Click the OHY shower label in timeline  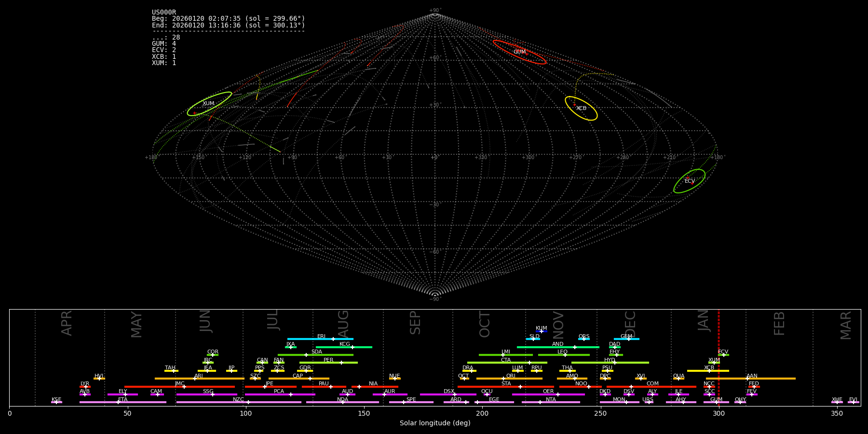[x=740, y=400]
